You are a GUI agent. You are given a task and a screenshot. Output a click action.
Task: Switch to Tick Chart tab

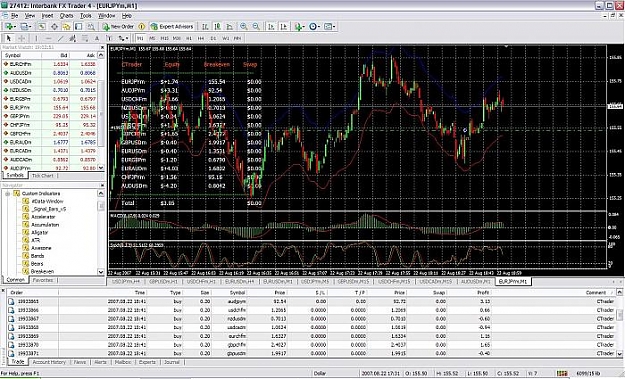[43, 176]
